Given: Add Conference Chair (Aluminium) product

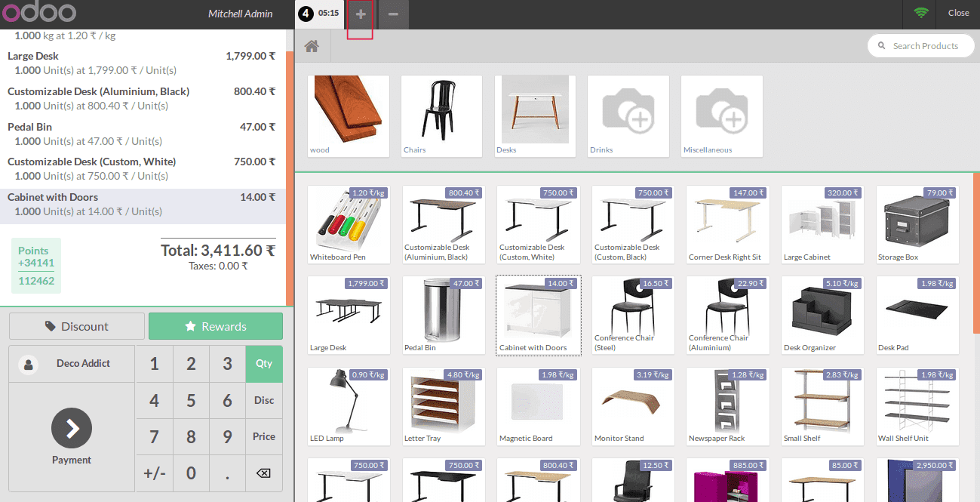Looking at the screenshot, I should point(728,316).
